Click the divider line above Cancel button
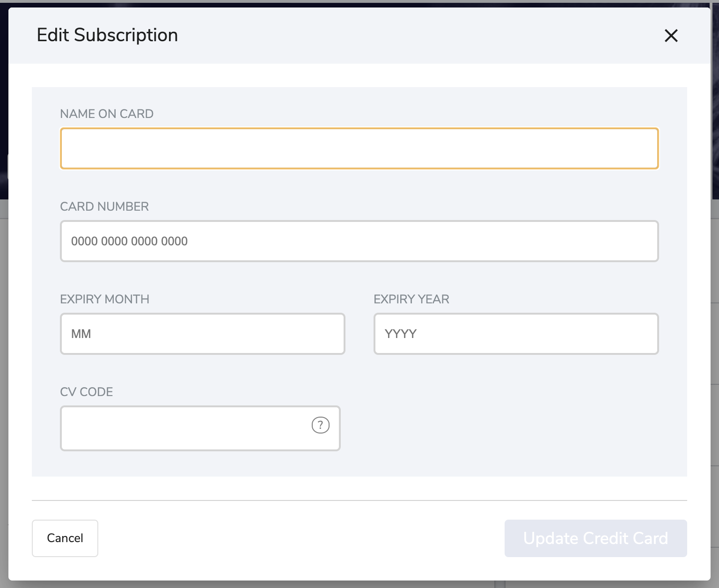The width and height of the screenshot is (719, 588). (x=359, y=500)
